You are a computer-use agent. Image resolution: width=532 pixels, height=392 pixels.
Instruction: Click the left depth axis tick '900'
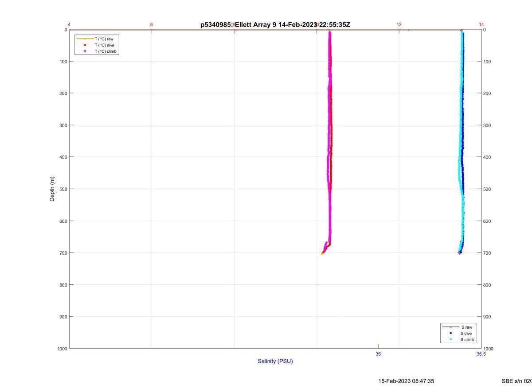click(x=63, y=317)
